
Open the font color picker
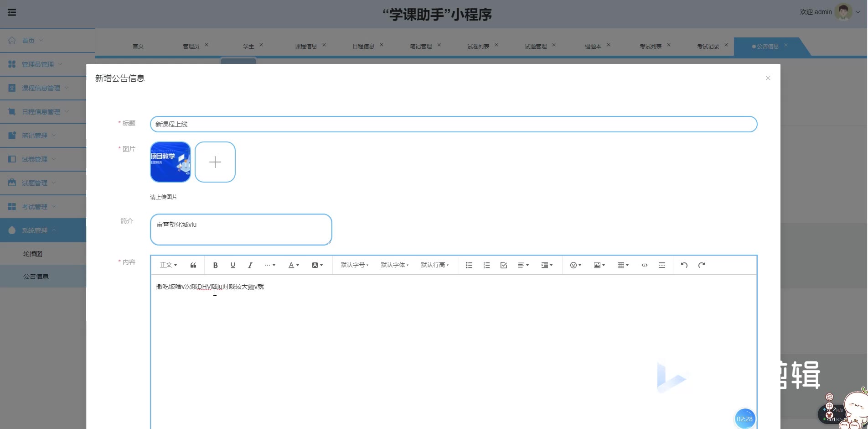[x=294, y=265]
